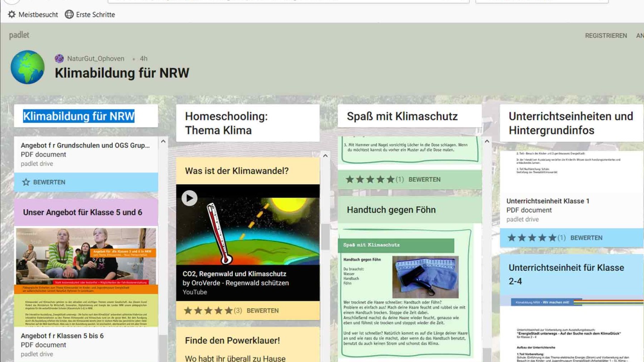The image size is (644, 362).
Task: Open Unterrichtseinheit für Klasse 2-4 post
Action: click(x=566, y=274)
